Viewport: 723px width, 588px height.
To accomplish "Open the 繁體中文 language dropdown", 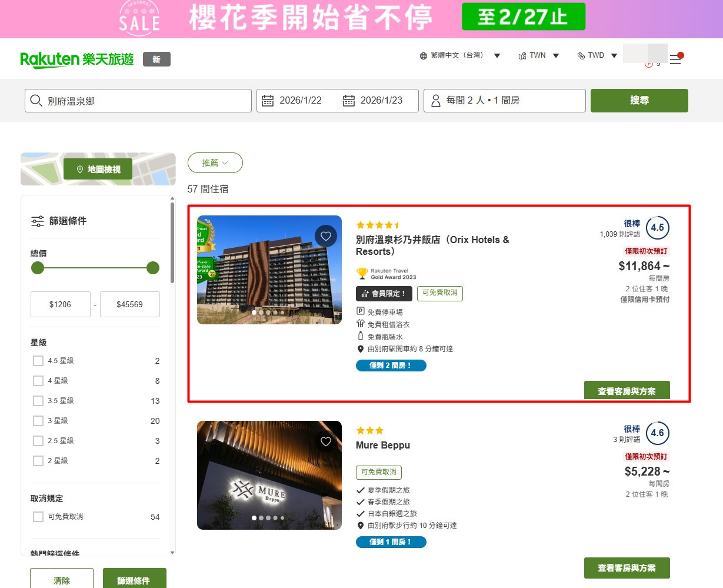I will pos(459,55).
